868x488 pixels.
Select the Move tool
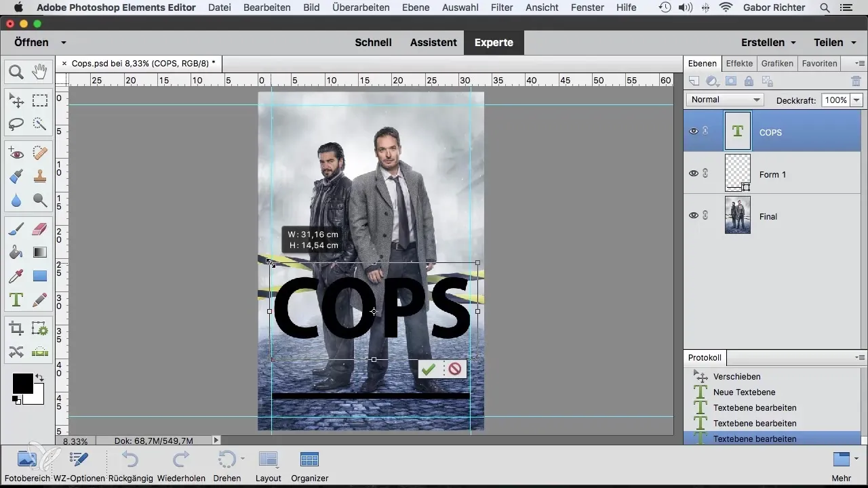tap(16, 101)
